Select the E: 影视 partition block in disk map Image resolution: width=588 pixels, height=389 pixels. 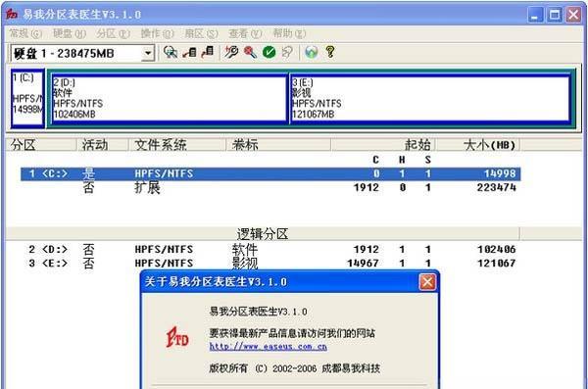(x=430, y=98)
